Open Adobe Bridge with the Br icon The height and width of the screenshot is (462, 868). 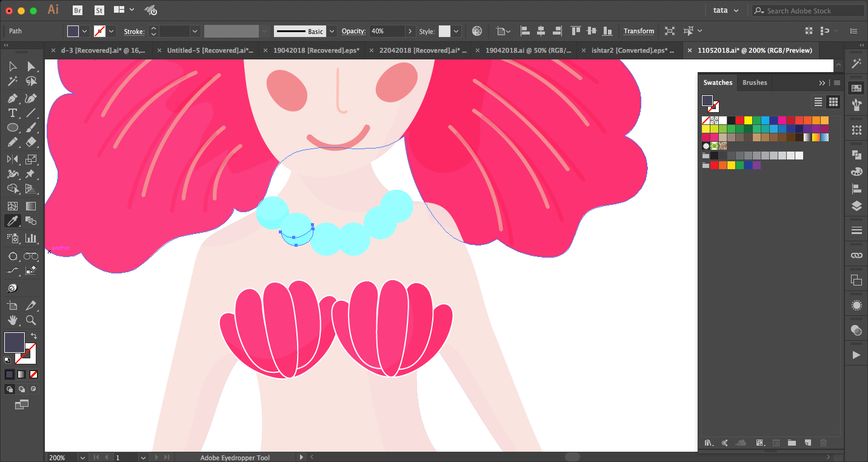[78, 10]
